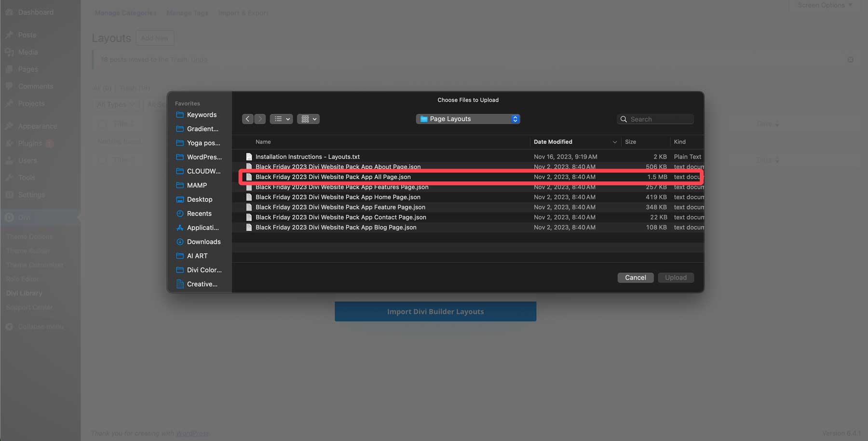868x441 pixels.
Task: Click the Applications icon in sidebar
Action: (180, 227)
